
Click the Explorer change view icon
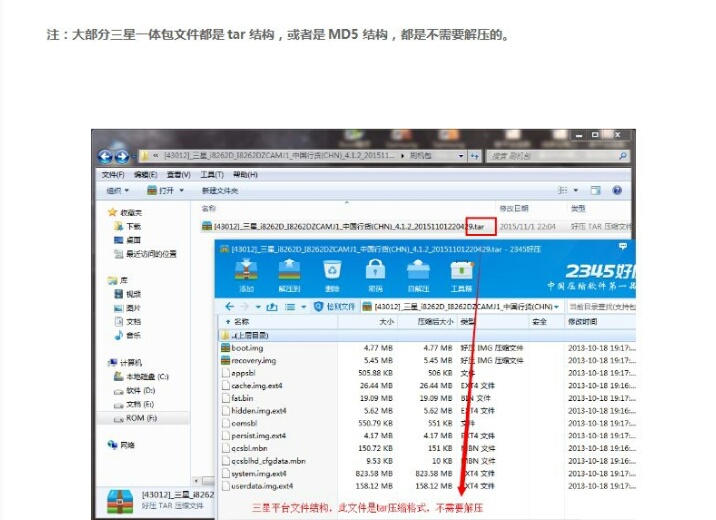click(563, 190)
